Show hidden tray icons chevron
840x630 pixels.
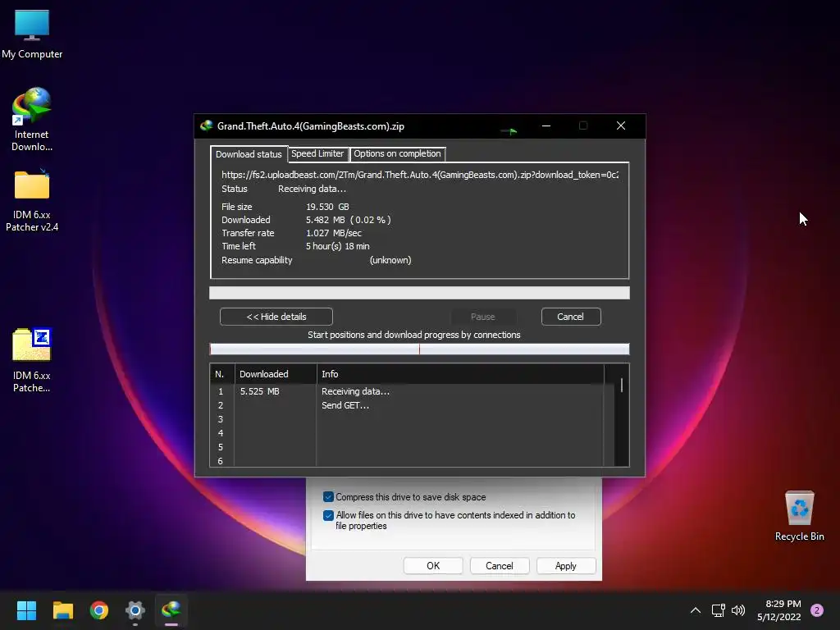[x=696, y=610]
